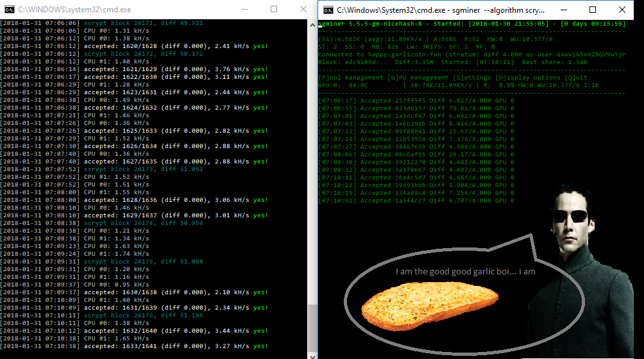This screenshot has width=644, height=359.
Task: Click the 'accepted: 1632/1640' 3.44 kH/s line
Action: pos(134,331)
